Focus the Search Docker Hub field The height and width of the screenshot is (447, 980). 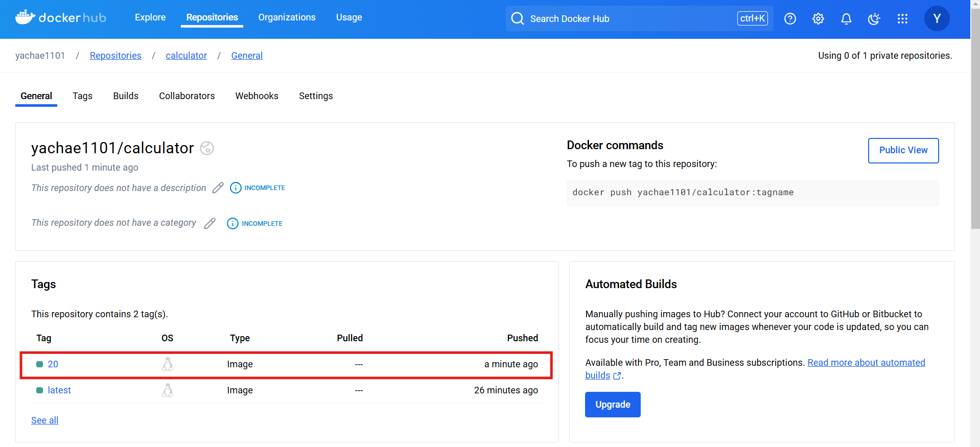pos(628,19)
